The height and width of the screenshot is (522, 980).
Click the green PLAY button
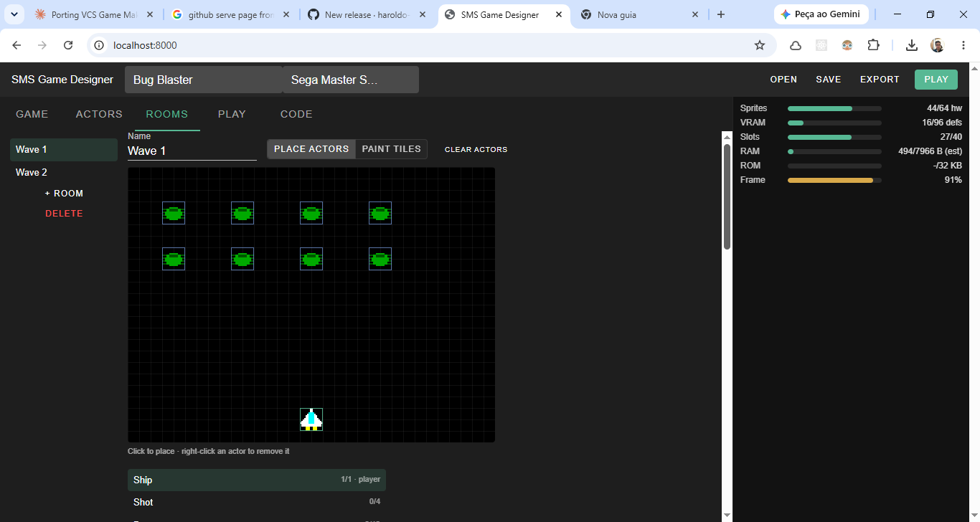click(936, 80)
